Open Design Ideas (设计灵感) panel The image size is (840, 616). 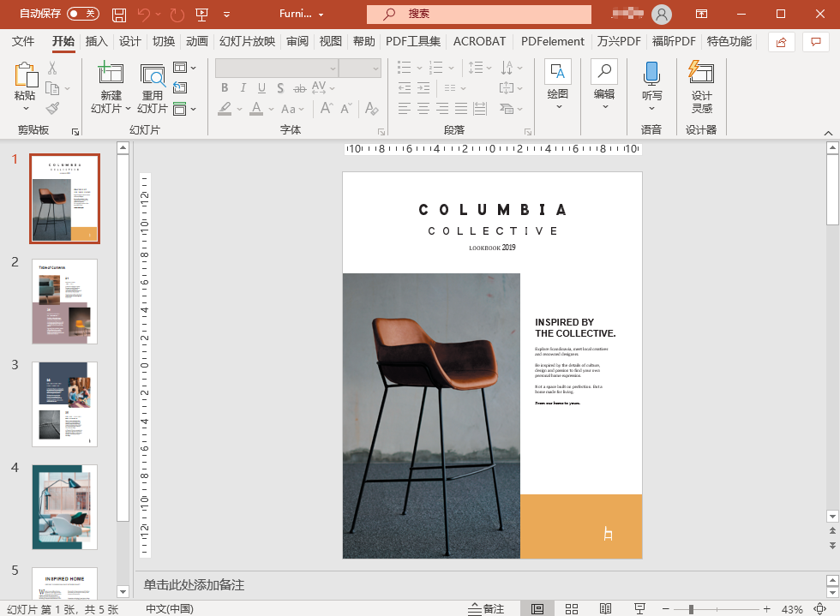click(701, 74)
